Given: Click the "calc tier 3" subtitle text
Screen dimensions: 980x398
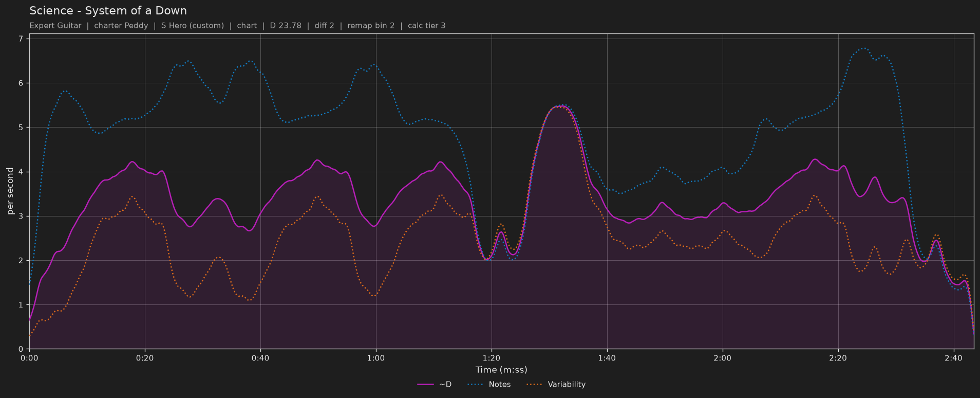Looking at the screenshot, I should [427, 26].
